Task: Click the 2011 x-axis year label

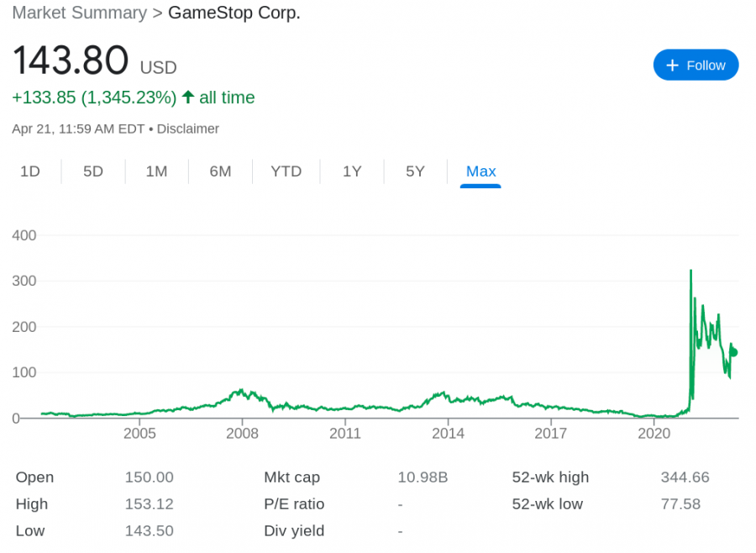Action: pyautogui.click(x=345, y=434)
